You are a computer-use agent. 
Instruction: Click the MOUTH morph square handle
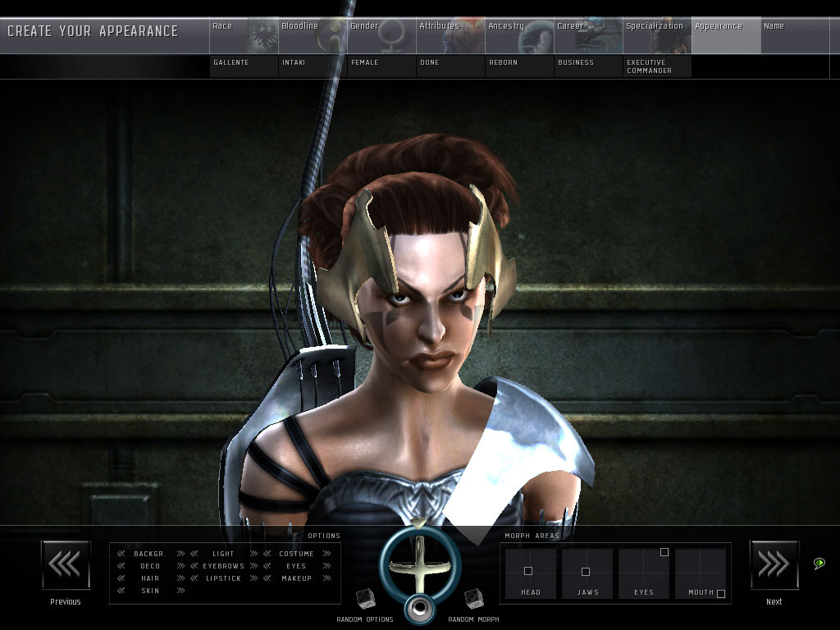721,594
